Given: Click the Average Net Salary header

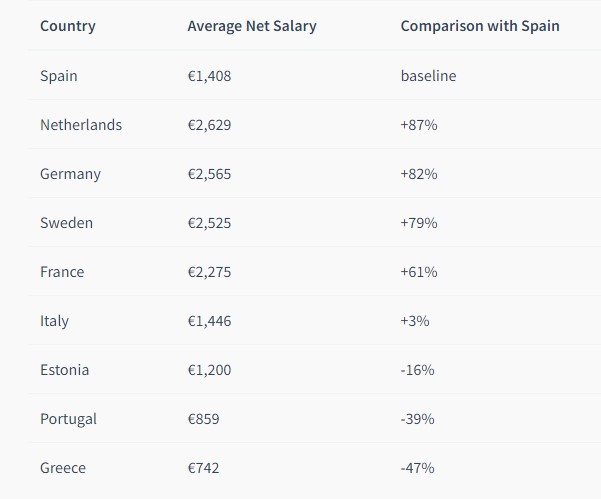Looking at the screenshot, I should click(252, 26).
